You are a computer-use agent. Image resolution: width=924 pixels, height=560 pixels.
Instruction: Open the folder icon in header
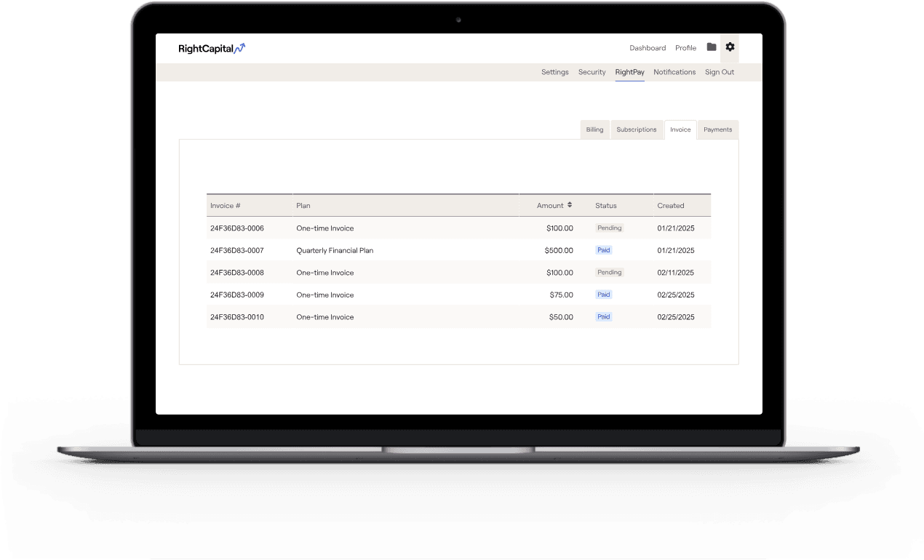pyautogui.click(x=712, y=47)
